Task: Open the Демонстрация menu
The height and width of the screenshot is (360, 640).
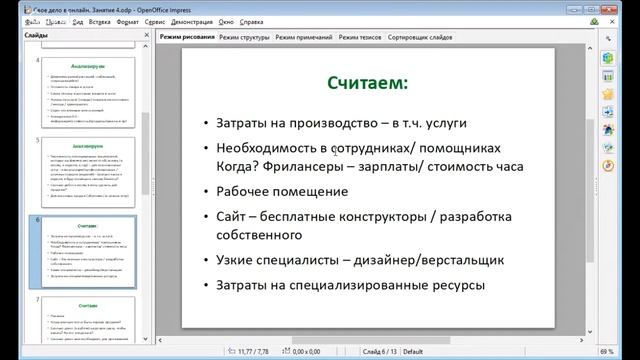Action: pos(192,22)
